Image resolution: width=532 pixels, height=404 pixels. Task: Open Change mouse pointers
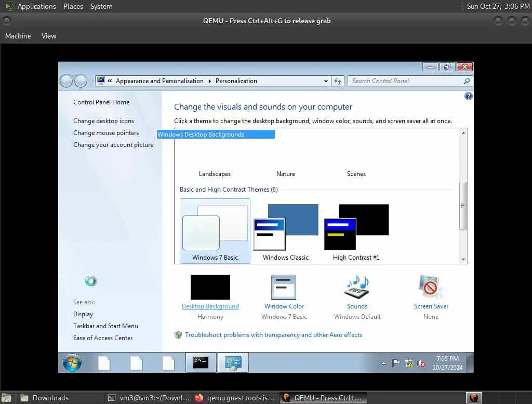[x=106, y=132]
